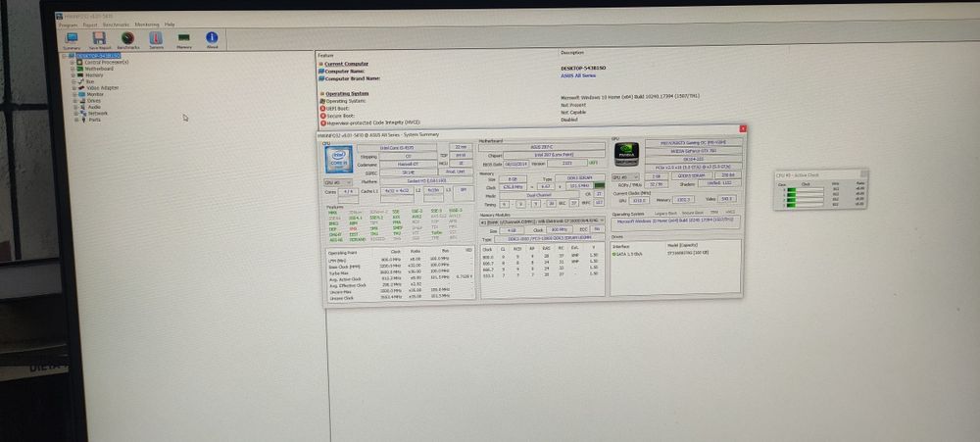Click the green memory clock indicator

pyautogui.click(x=600, y=185)
